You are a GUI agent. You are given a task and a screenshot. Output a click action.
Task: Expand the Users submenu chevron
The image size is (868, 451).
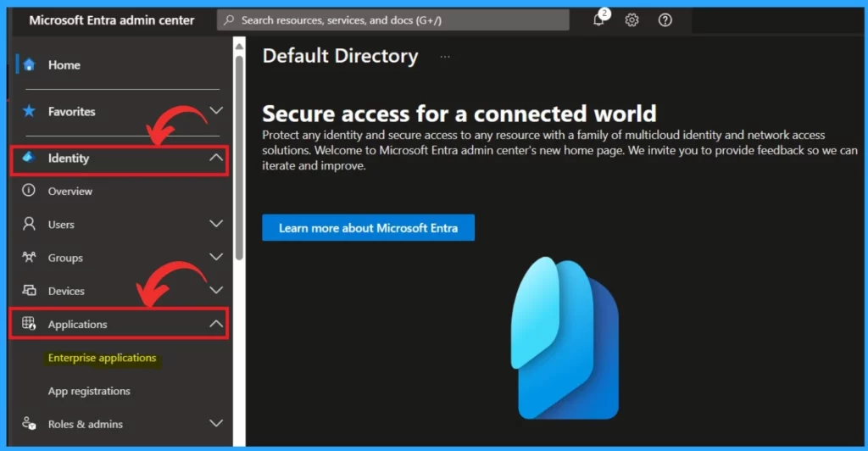point(216,224)
